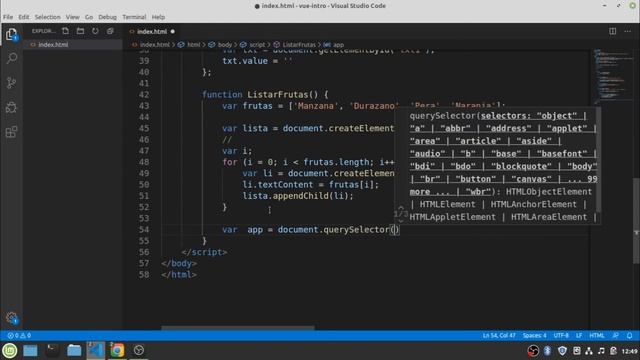Click index.html breadcrumb segment
This screenshot has height=360, width=640.
pyautogui.click(x=154, y=45)
